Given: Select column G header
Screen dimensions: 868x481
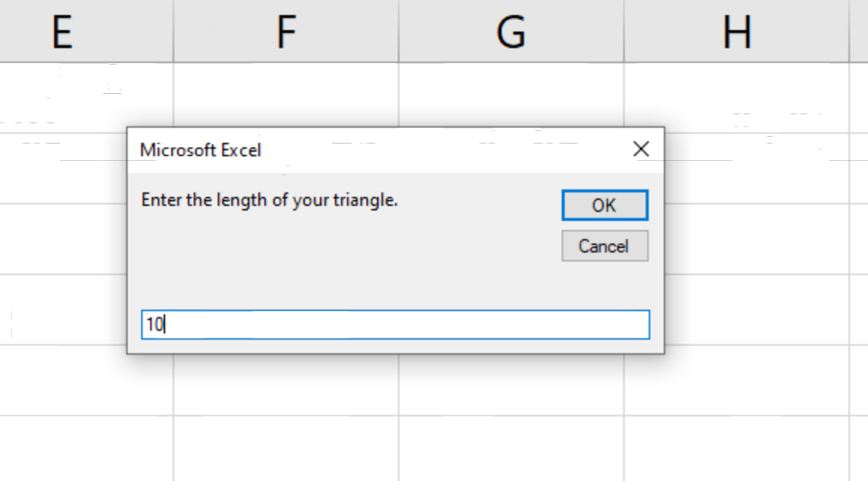Looking at the screenshot, I should point(511,30).
